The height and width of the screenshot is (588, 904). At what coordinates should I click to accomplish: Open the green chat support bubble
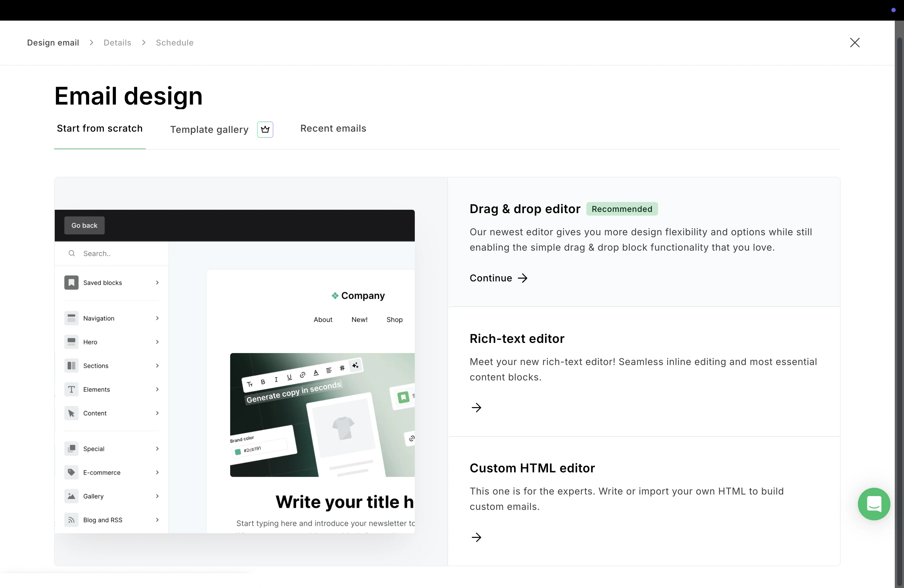[x=874, y=504]
